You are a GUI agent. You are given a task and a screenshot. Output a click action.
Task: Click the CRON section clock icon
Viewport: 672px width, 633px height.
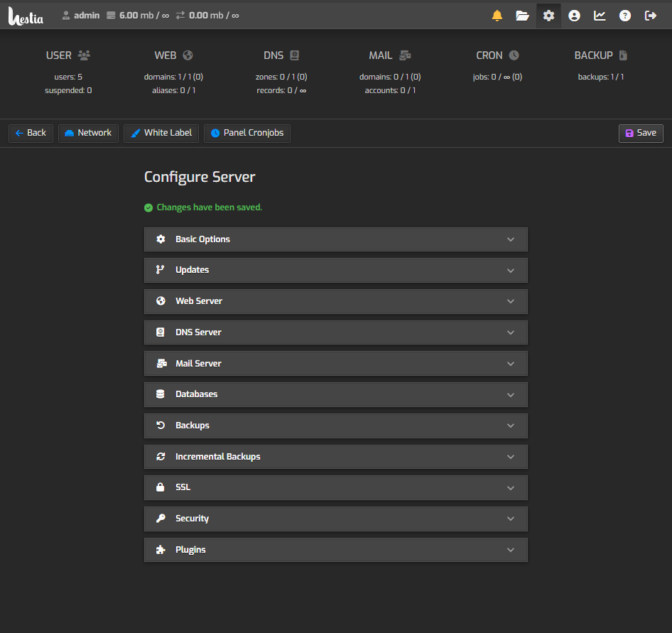point(514,55)
